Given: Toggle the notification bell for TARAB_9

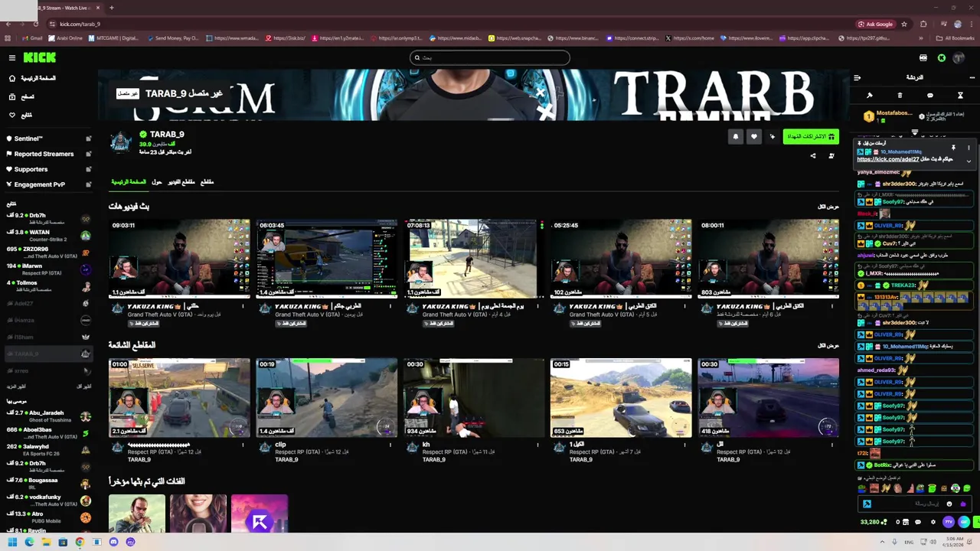Looking at the screenshot, I should [736, 136].
